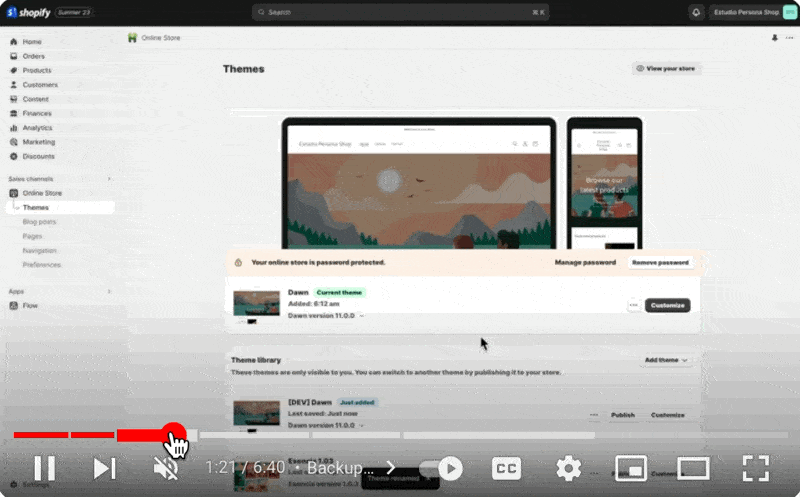Go to Home in sidebar
Image resolution: width=800 pixels, height=497 pixels.
click(32, 42)
